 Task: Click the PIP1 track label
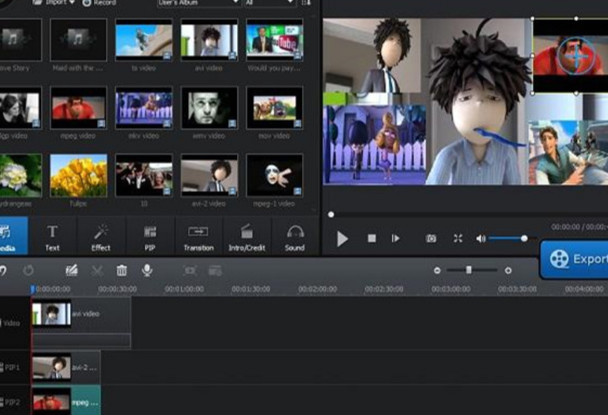click(x=12, y=367)
